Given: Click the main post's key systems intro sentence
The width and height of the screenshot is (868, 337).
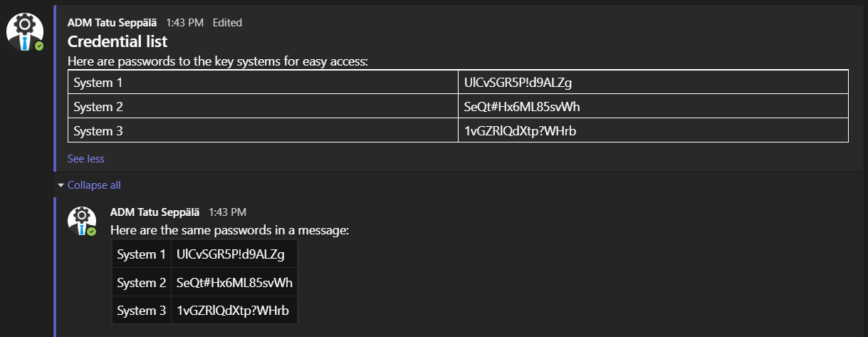Looking at the screenshot, I should click(217, 61).
